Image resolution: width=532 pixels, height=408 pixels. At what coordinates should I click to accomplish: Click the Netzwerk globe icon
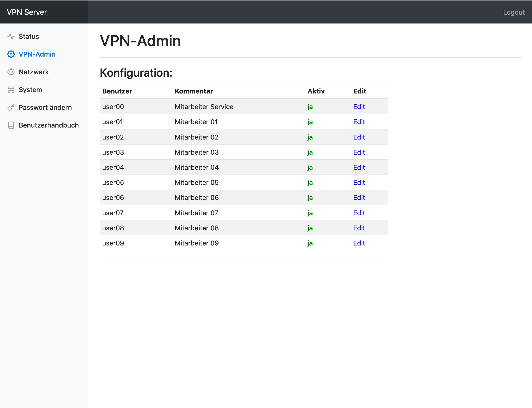click(11, 72)
